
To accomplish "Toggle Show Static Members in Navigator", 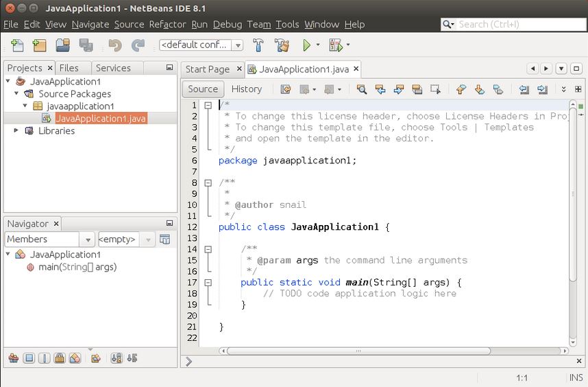I will tap(45, 358).
